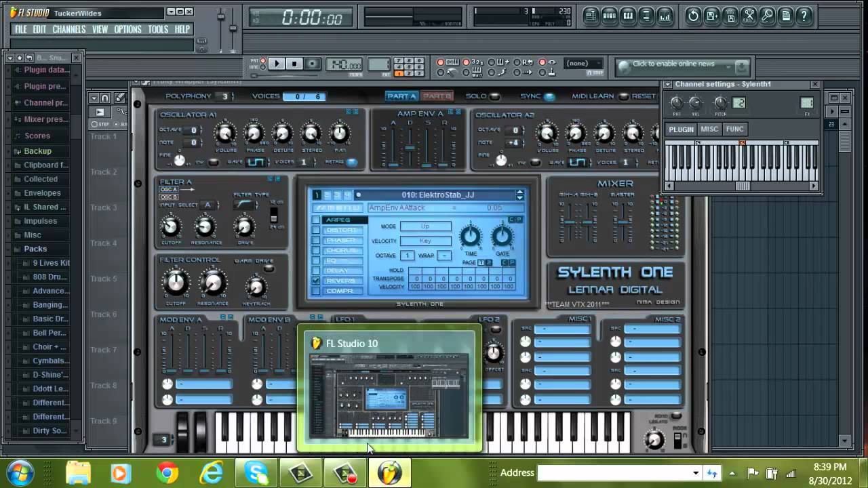Toggle the SOLO LED in Sylenth header
The image size is (868, 488).
495,96
